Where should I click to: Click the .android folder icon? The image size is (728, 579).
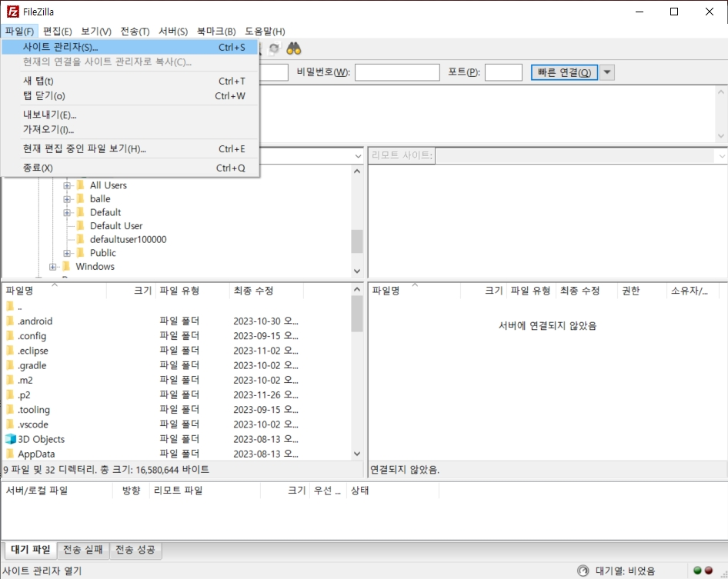[x=10, y=321]
